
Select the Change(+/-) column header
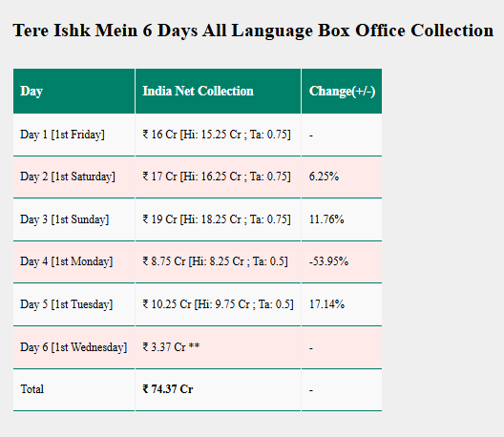click(342, 91)
